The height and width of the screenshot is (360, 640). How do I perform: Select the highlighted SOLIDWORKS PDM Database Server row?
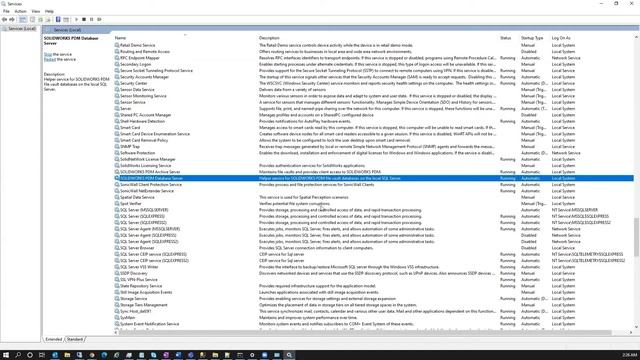coord(374,178)
